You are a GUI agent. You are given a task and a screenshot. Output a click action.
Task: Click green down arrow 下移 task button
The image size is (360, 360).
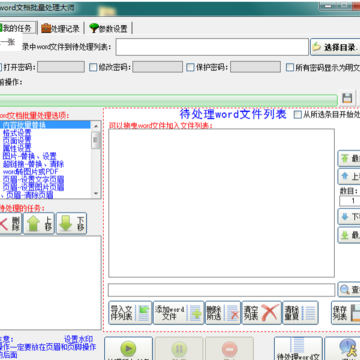coord(71,223)
